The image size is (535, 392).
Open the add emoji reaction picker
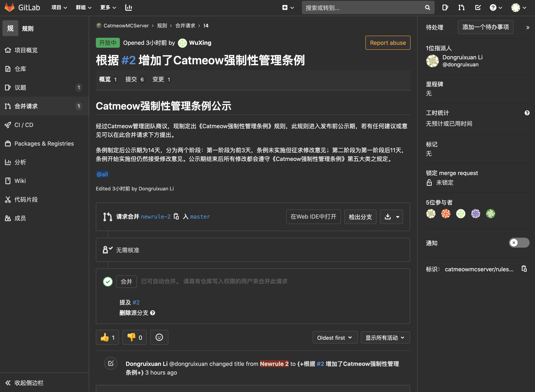(159, 337)
